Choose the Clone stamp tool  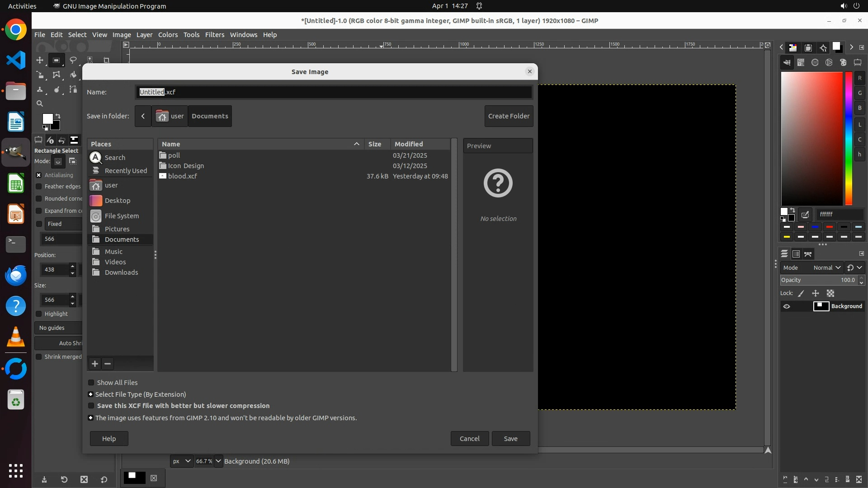click(x=40, y=89)
